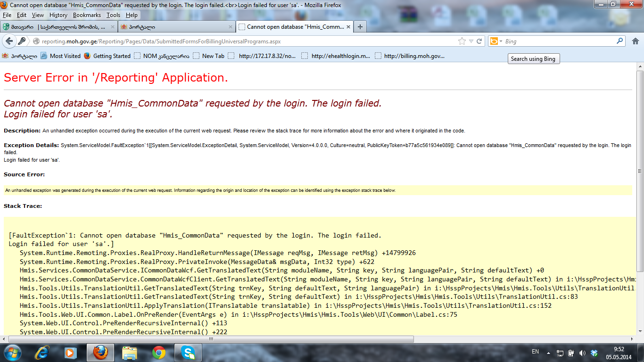This screenshot has height=362, width=644.
Task: Bookmark this page with the star icon
Action: (462, 41)
